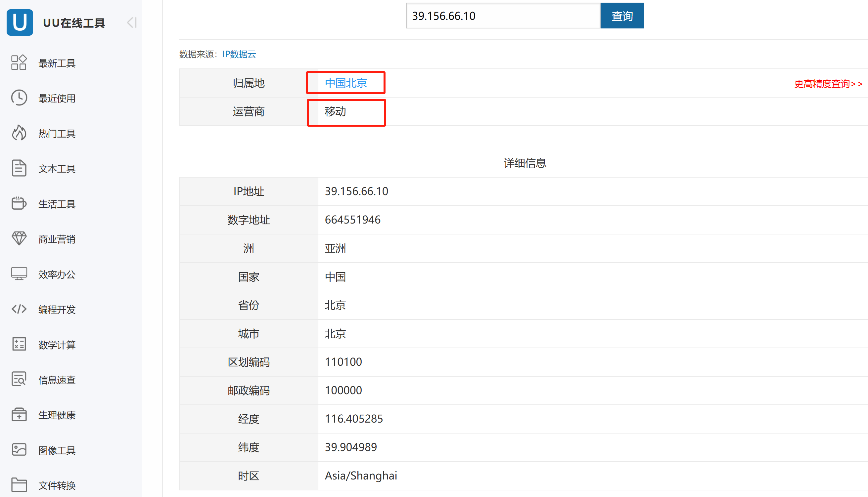Open the 最新工具 grid icon
Screen dimensions: 868x497
click(19, 63)
